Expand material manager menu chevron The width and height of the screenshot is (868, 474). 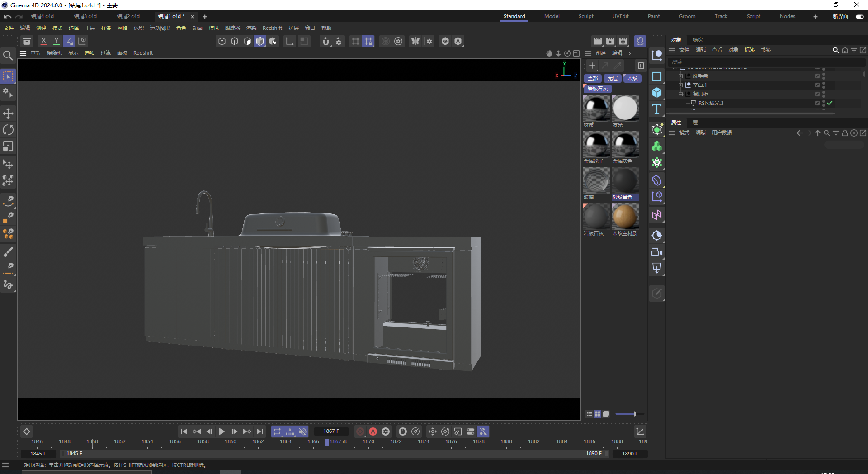630,53
